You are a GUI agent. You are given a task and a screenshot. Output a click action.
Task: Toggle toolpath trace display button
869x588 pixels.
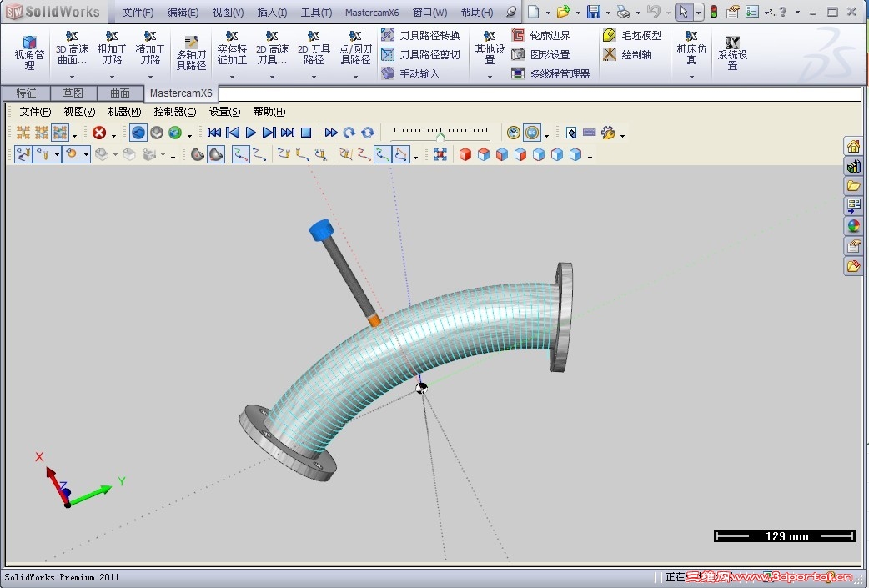pos(240,154)
